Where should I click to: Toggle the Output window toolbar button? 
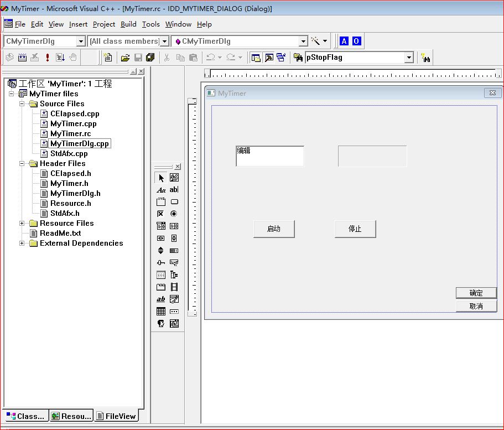pos(269,58)
